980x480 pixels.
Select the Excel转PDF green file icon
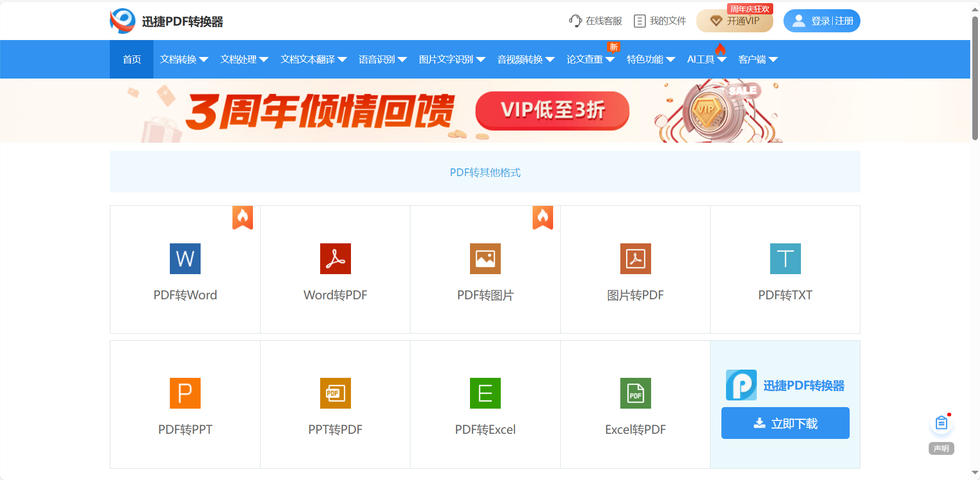[x=636, y=393]
